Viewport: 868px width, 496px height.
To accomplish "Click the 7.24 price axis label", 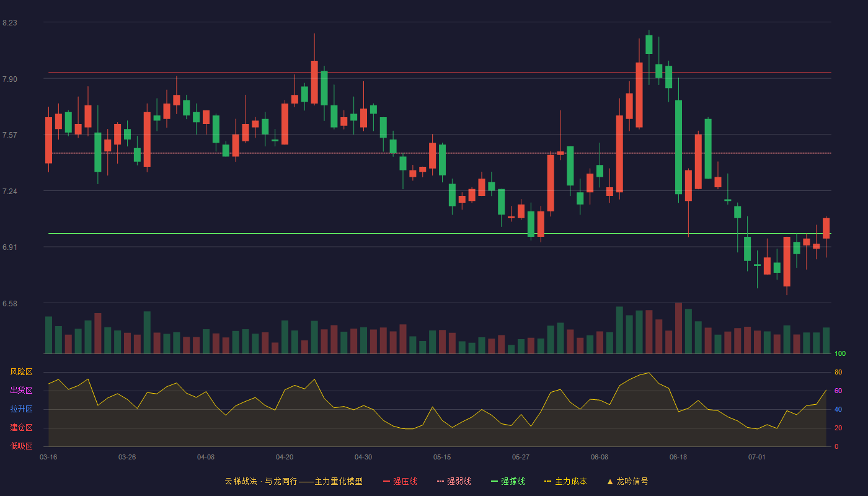I will pos(10,192).
